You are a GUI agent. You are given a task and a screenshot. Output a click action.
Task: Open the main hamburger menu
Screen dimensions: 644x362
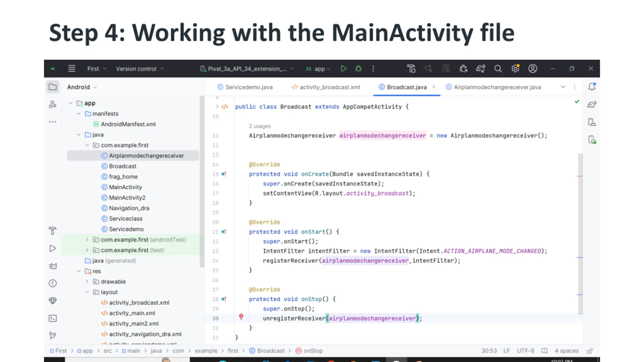pos(72,68)
